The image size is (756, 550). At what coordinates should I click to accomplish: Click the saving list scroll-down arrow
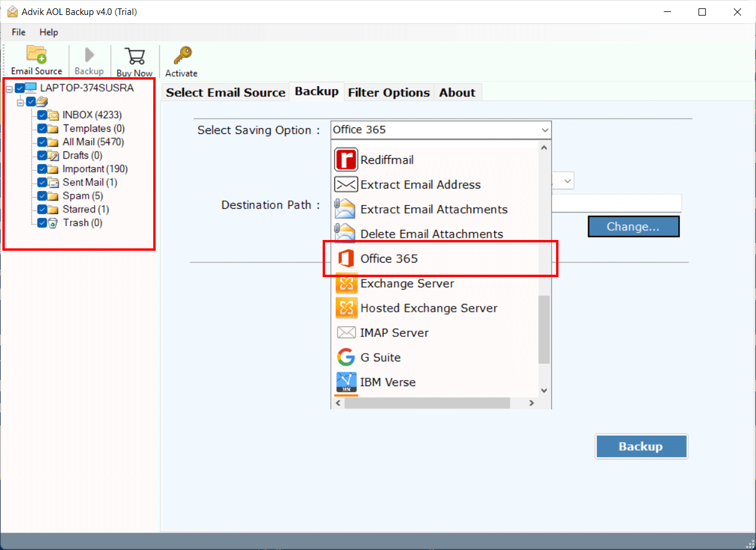pyautogui.click(x=544, y=390)
